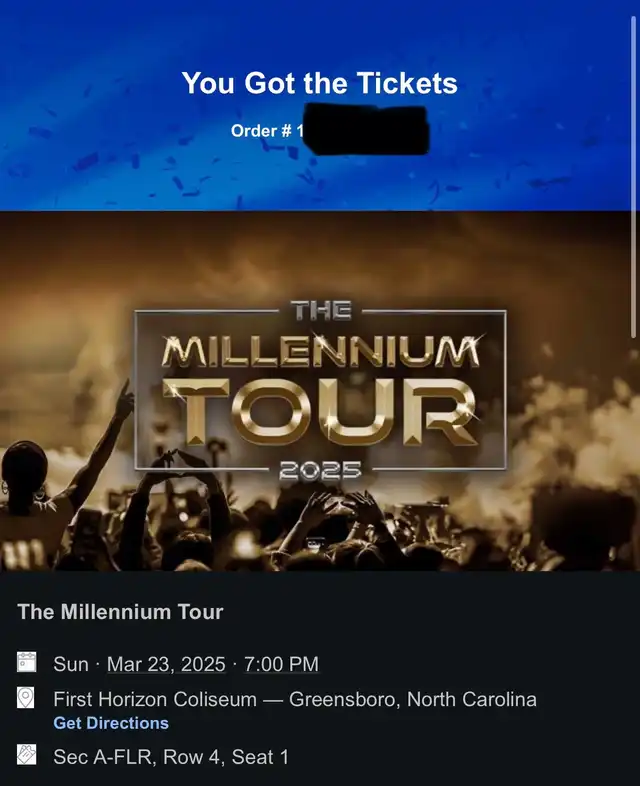The width and height of the screenshot is (640, 786).
Task: Click the 'Sun' day text
Action: pos(71,664)
